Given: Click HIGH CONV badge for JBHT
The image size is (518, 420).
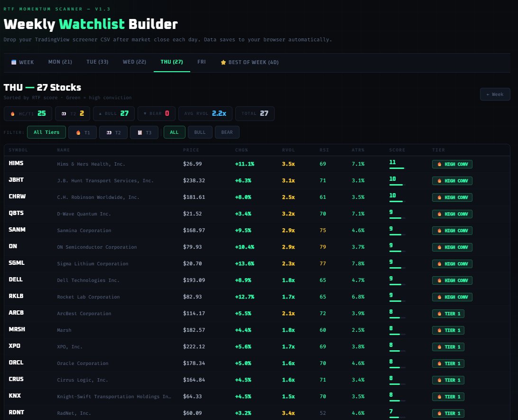Looking at the screenshot, I should [452, 181].
